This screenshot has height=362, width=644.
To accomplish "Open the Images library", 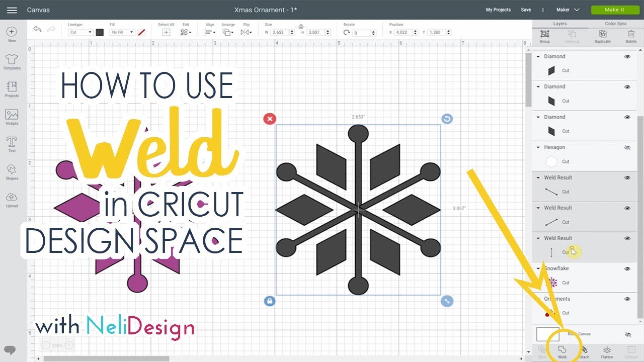I will 12,118.
